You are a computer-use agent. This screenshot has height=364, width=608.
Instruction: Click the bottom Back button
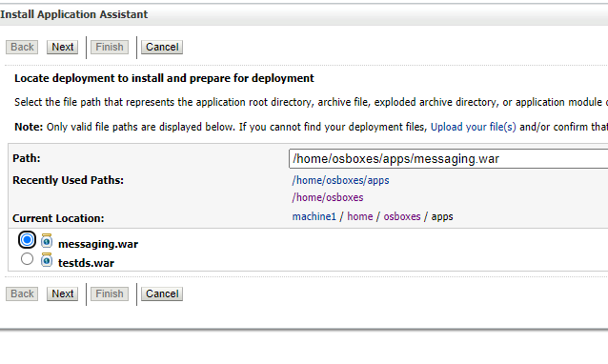tap(22, 294)
